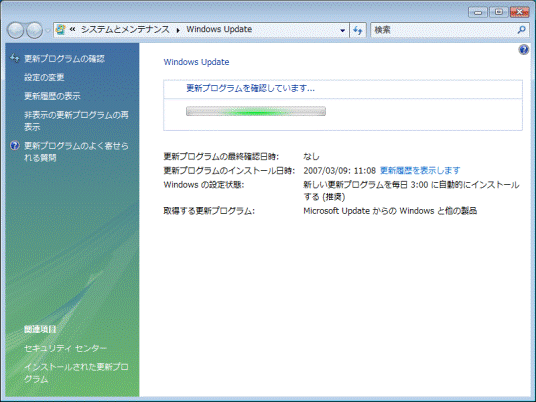536x402 pixels.
Task: Open the address bar history dropdown
Action: 343,30
